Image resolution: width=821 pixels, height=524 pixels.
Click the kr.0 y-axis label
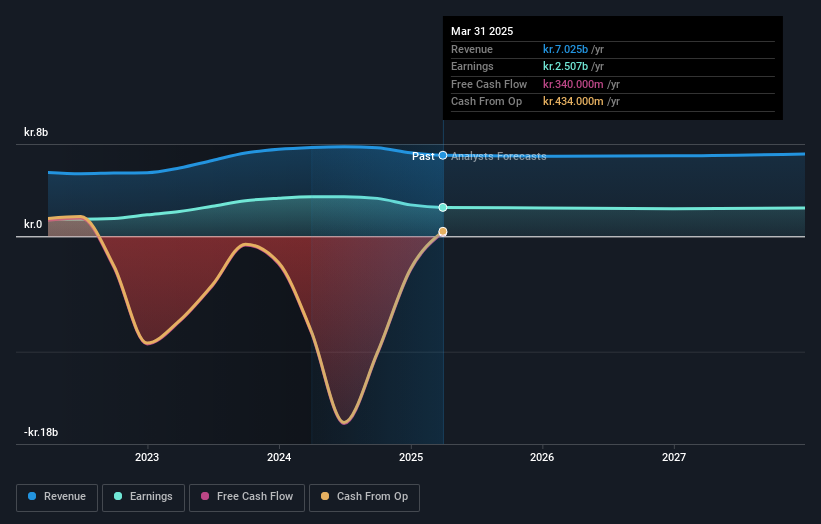point(33,224)
